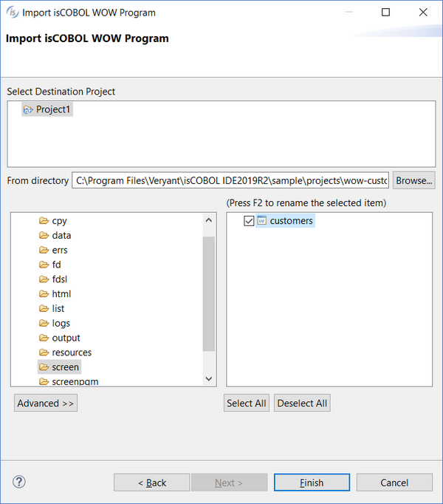Go to previous page with Back
This screenshot has height=504, width=443.
(x=151, y=483)
